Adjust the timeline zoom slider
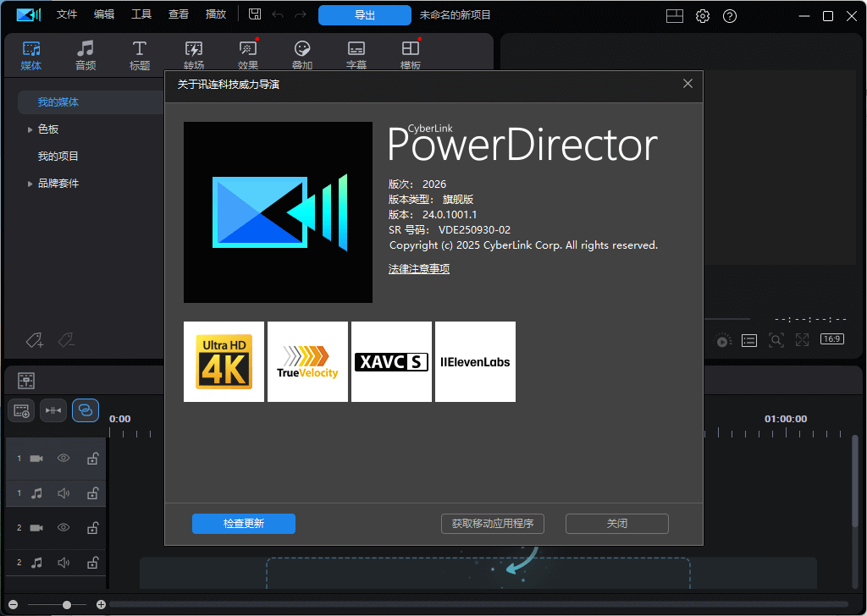The image size is (867, 616). tap(66, 604)
